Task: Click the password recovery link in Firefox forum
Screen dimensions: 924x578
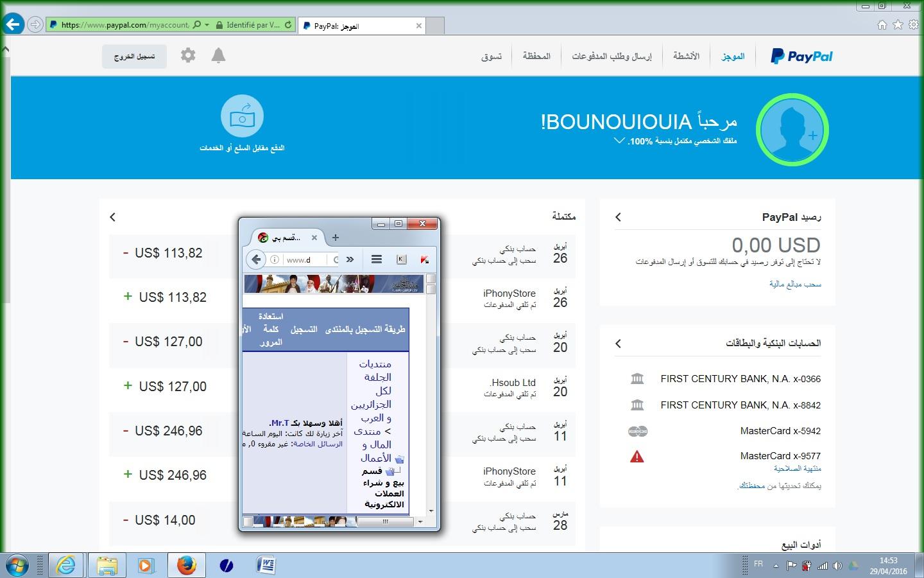Action: tap(271, 329)
